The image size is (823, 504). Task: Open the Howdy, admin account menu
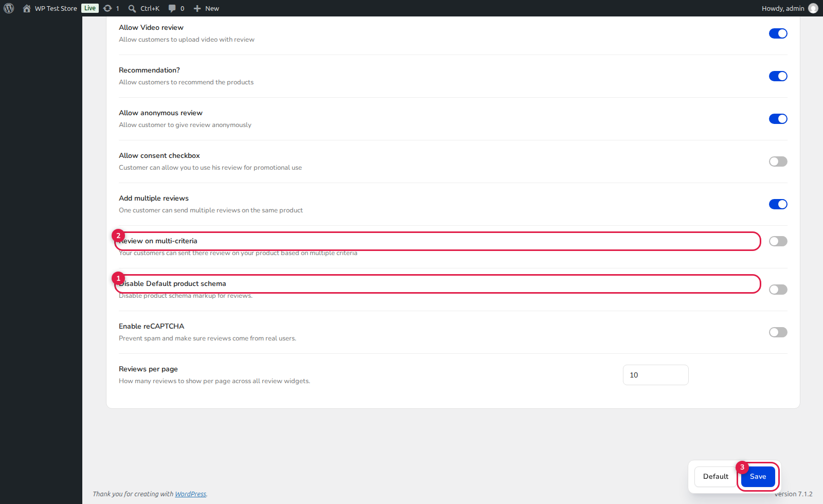tap(790, 8)
